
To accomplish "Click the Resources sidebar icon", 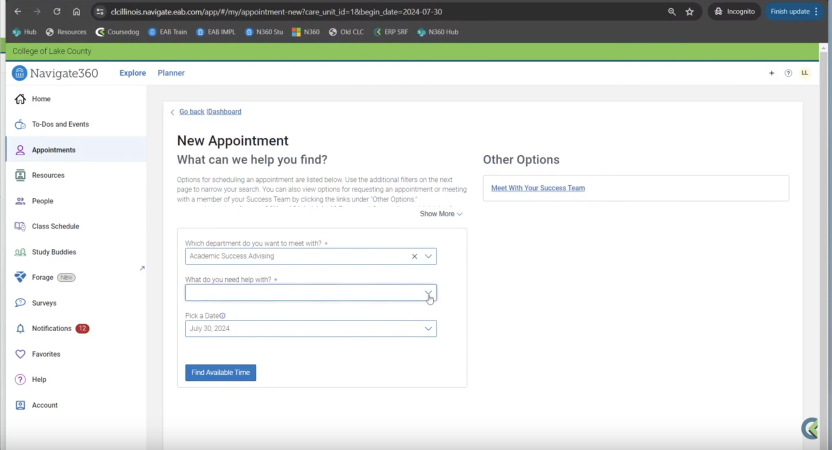I will point(20,175).
